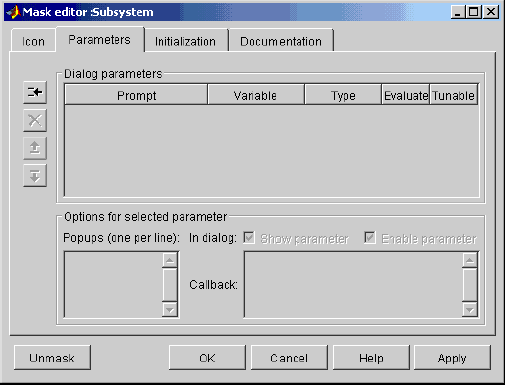Screen dimensions: 507x386
Task: Go to the Documentation tab
Action: (281, 41)
